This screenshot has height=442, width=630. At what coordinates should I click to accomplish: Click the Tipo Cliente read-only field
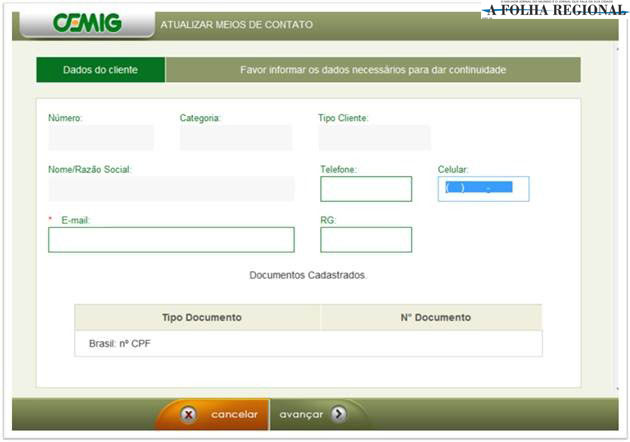374,138
